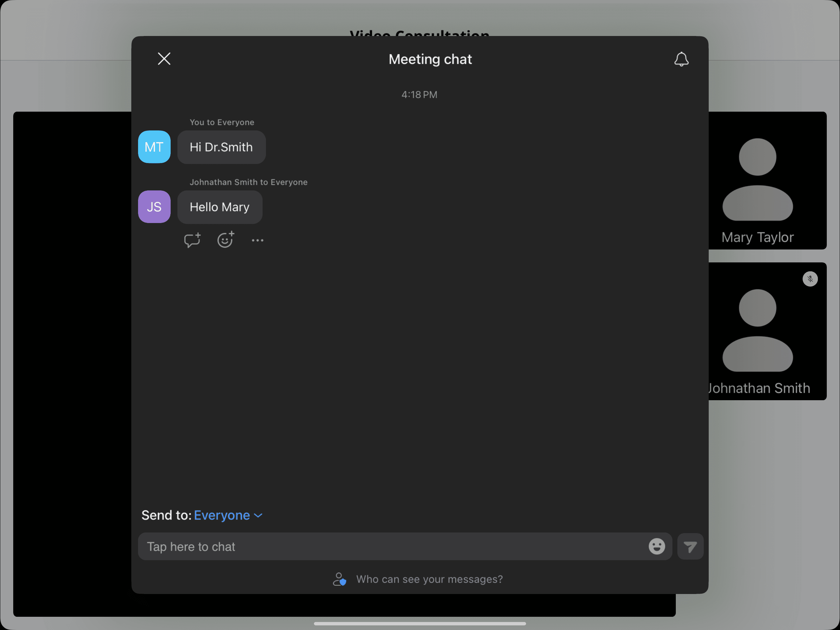Open more options for Hello Mary message

click(x=257, y=241)
